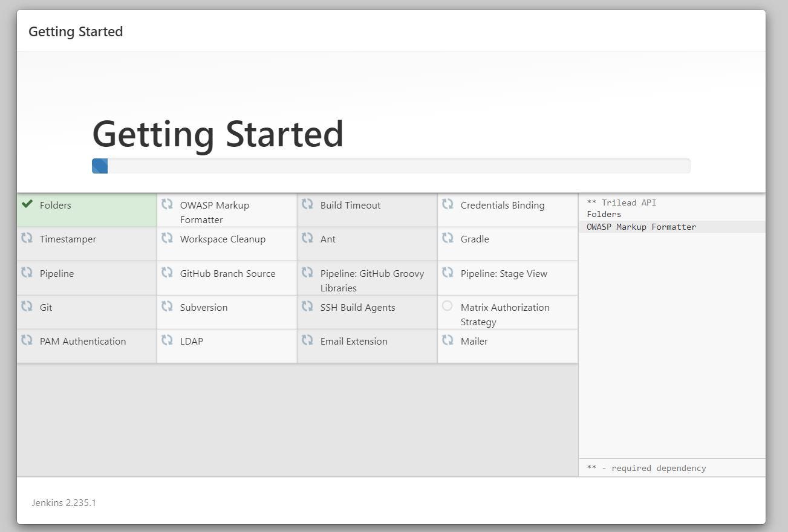
Task: Click the GitHub Branch Source plugin name
Action: [227, 274]
